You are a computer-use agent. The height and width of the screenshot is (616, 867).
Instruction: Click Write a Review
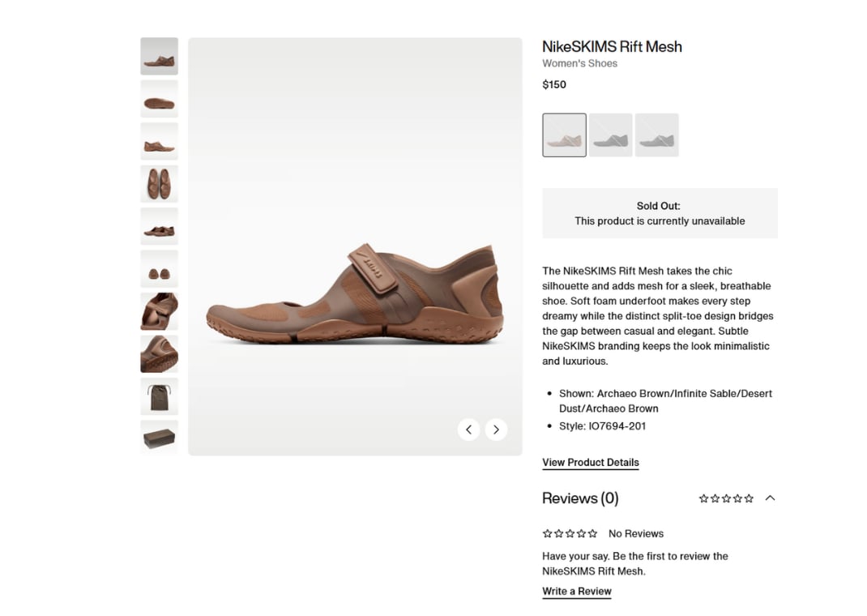(x=576, y=591)
